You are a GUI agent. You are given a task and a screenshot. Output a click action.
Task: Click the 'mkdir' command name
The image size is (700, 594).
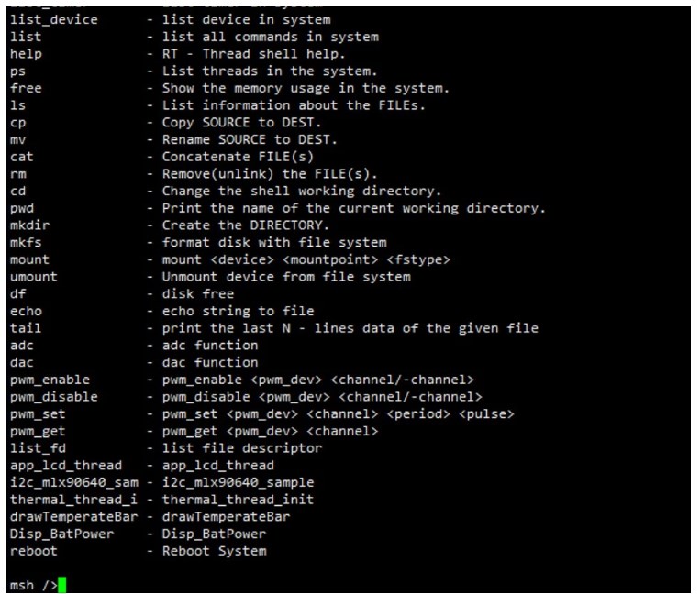[29, 225]
